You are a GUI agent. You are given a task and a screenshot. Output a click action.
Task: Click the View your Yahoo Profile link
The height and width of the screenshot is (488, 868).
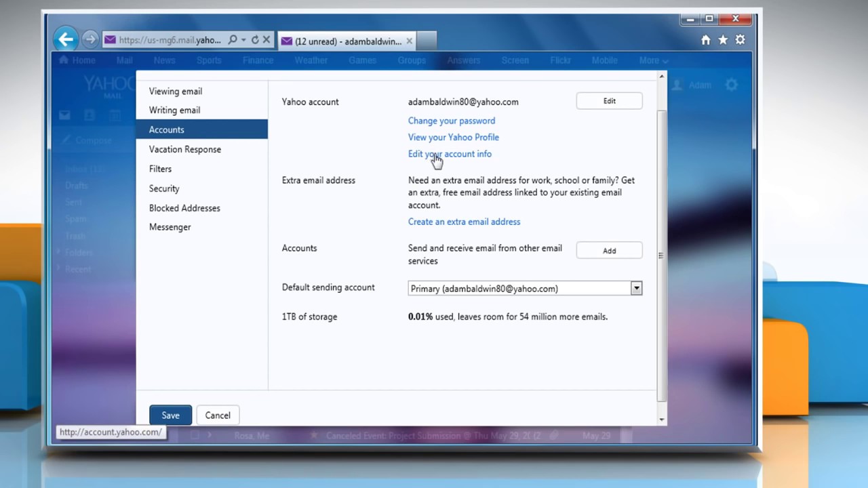pos(454,137)
